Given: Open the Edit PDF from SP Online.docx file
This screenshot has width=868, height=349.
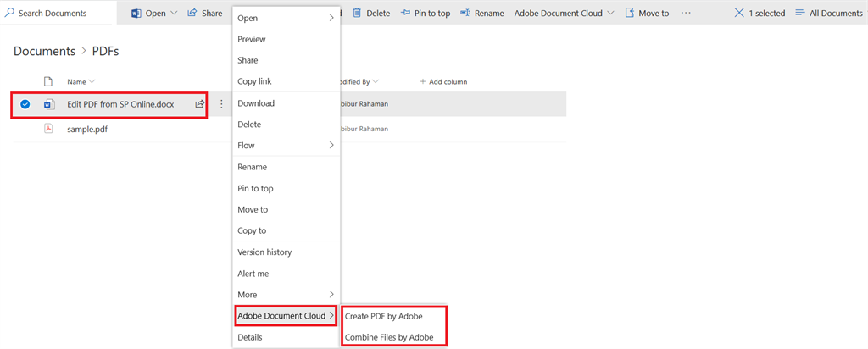Looking at the screenshot, I should coord(120,104).
